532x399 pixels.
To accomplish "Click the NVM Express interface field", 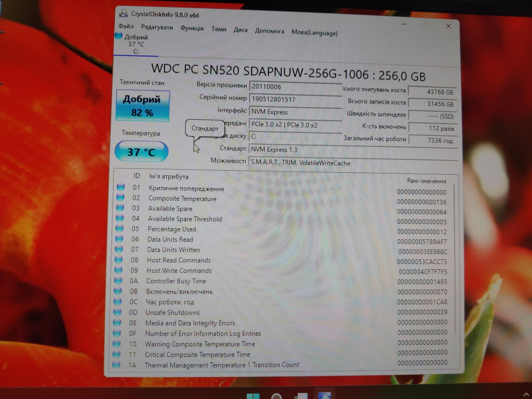I will point(295,112).
